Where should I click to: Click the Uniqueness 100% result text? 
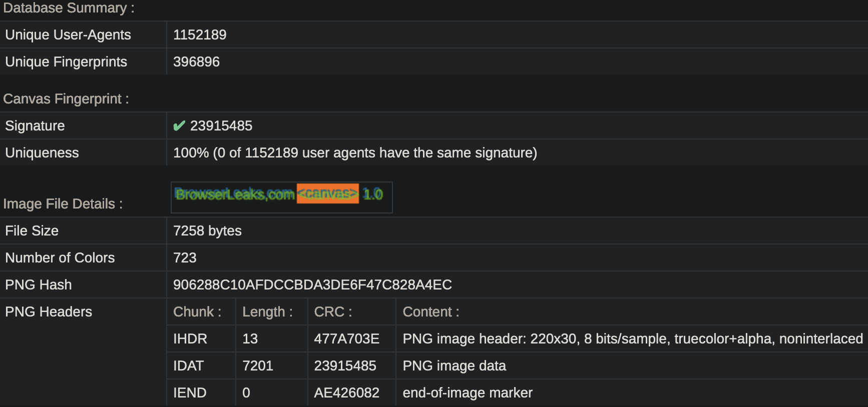click(355, 153)
